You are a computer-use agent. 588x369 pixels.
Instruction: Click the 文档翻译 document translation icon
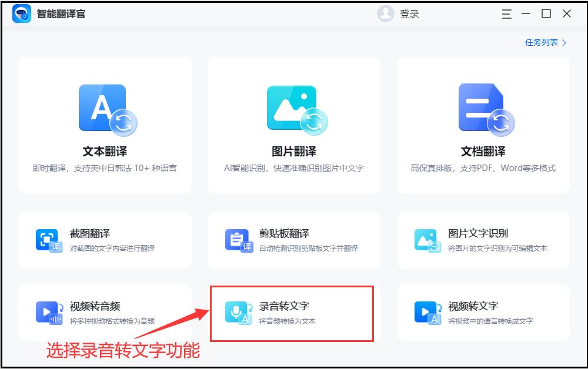pyautogui.click(x=483, y=108)
